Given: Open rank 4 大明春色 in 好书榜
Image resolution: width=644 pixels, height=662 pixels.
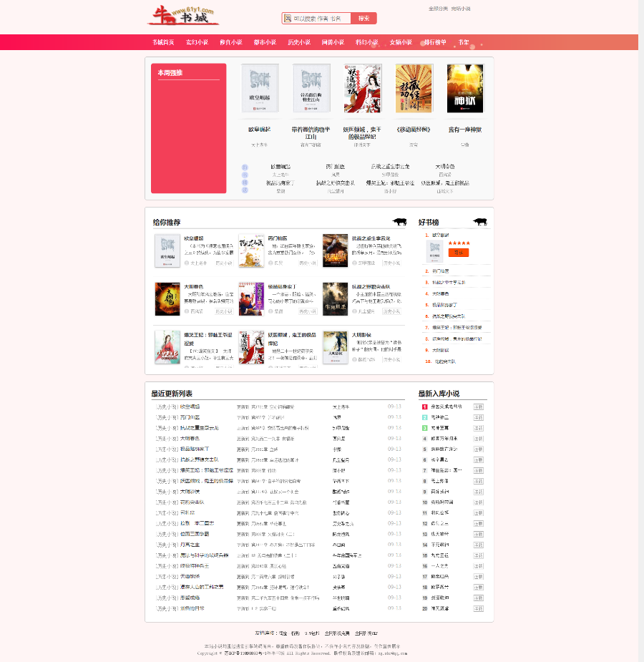Looking at the screenshot, I should point(441,293).
